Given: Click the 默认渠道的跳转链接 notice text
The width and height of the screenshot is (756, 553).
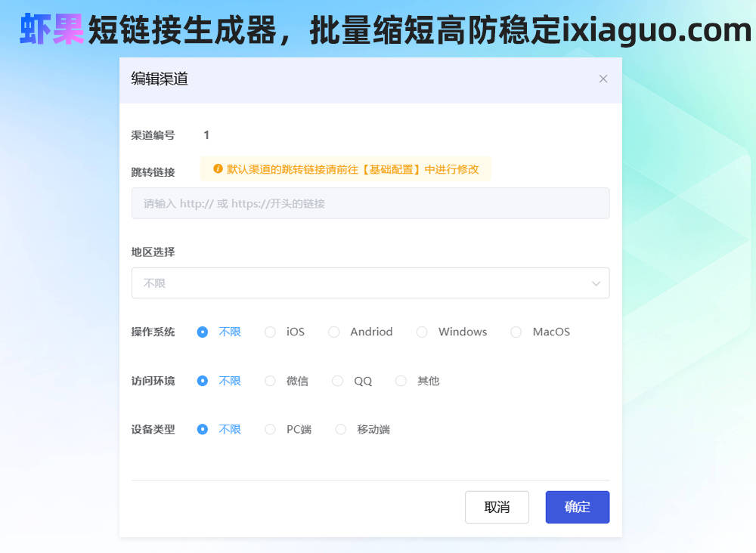Looking at the screenshot, I should [352, 169].
